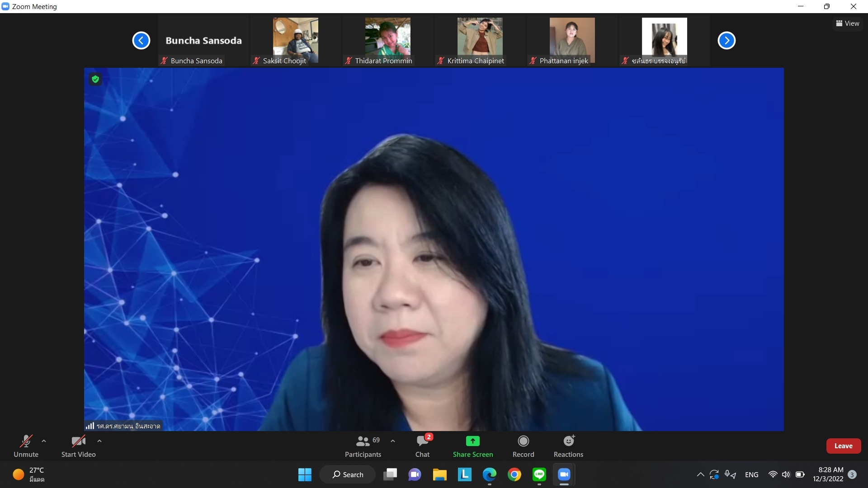Go to next page of participant thumbnails

726,41
